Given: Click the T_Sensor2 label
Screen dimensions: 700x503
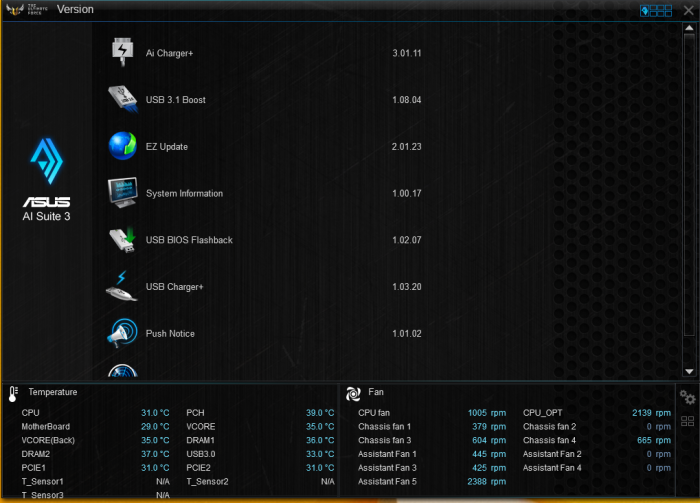Looking at the screenshot, I should (207, 482).
